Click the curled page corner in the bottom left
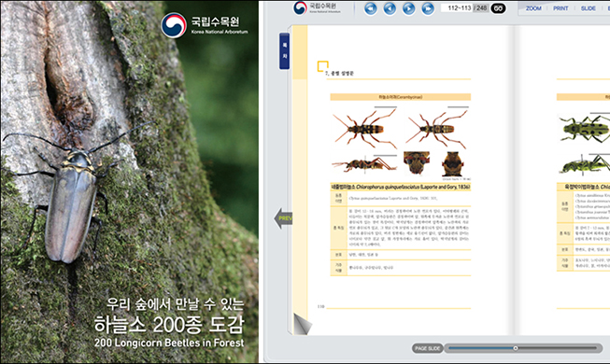This screenshot has width=610, height=364. tap(303, 324)
